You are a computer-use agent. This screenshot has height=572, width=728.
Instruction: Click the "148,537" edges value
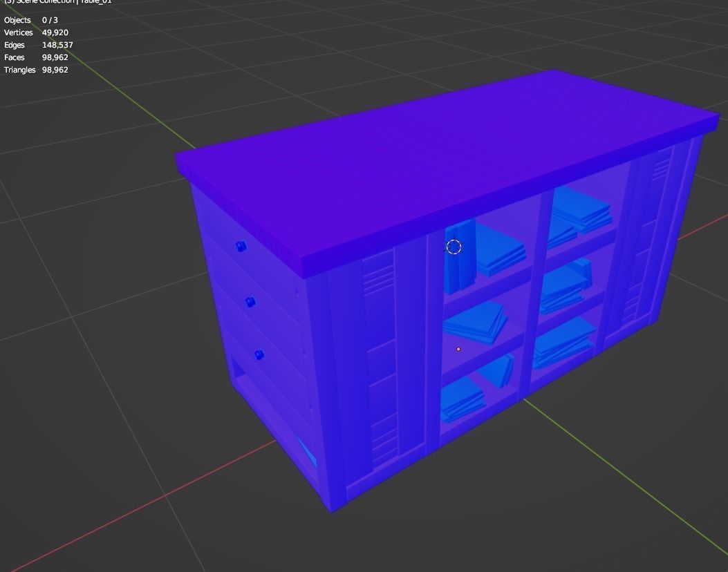point(57,45)
